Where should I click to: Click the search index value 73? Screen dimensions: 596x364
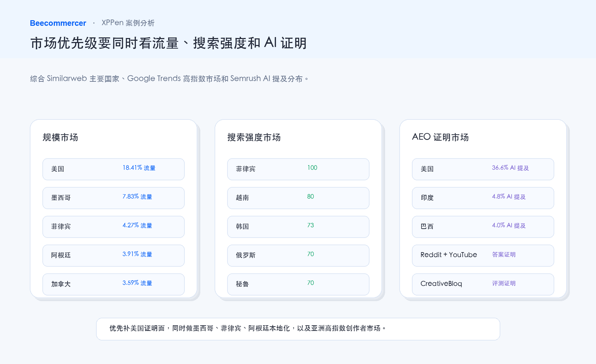(x=311, y=225)
